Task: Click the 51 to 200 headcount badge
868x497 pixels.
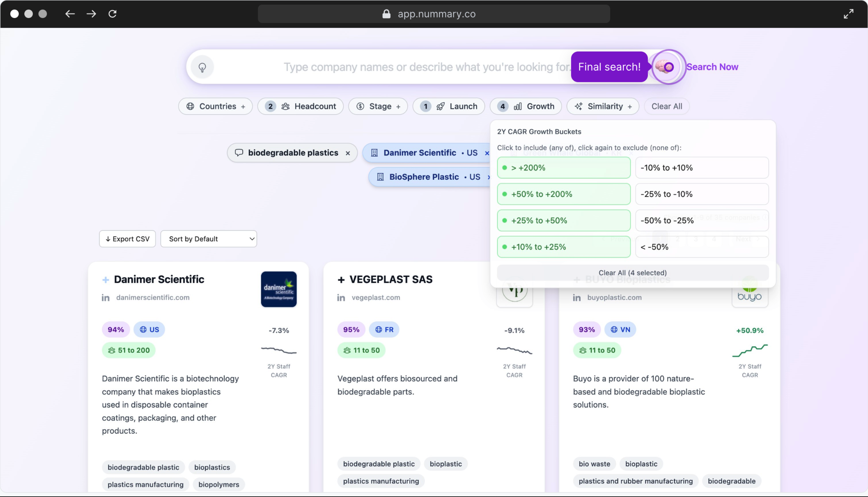Action: [x=129, y=351]
